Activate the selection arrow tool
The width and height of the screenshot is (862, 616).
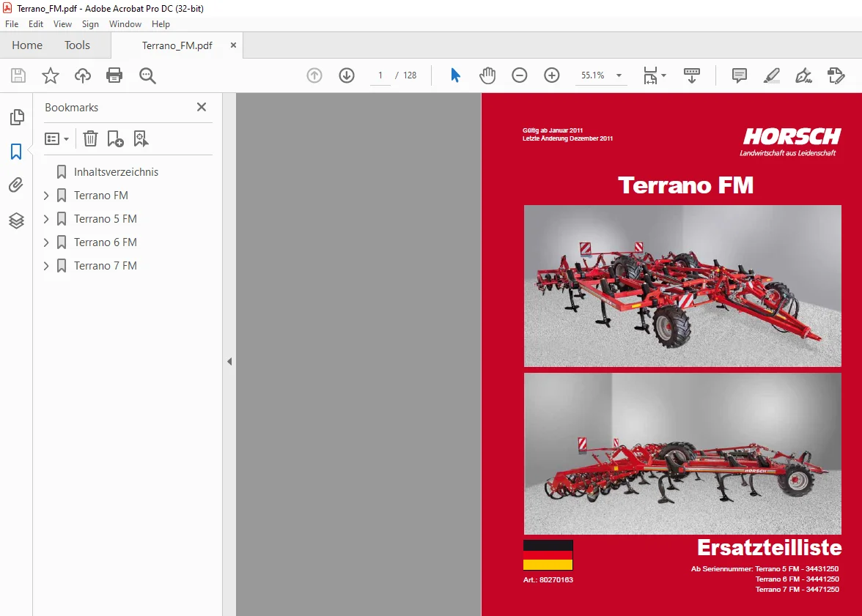[x=455, y=75]
